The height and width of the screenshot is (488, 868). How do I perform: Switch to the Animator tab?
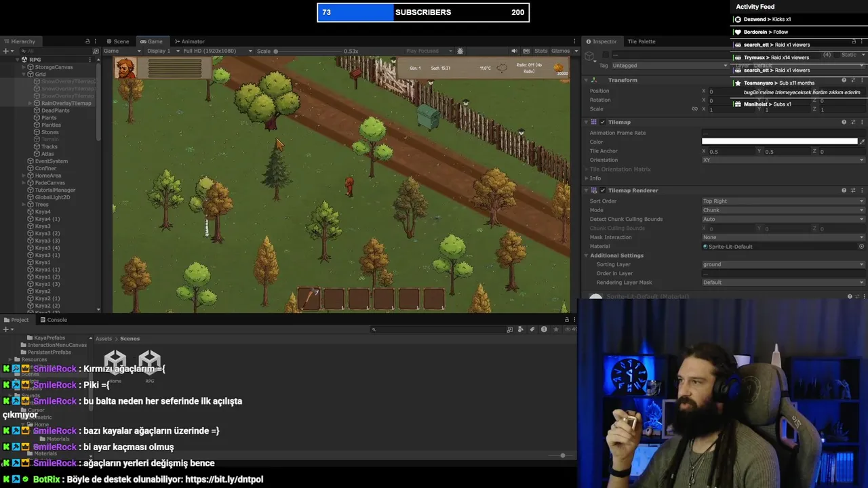[189, 41]
